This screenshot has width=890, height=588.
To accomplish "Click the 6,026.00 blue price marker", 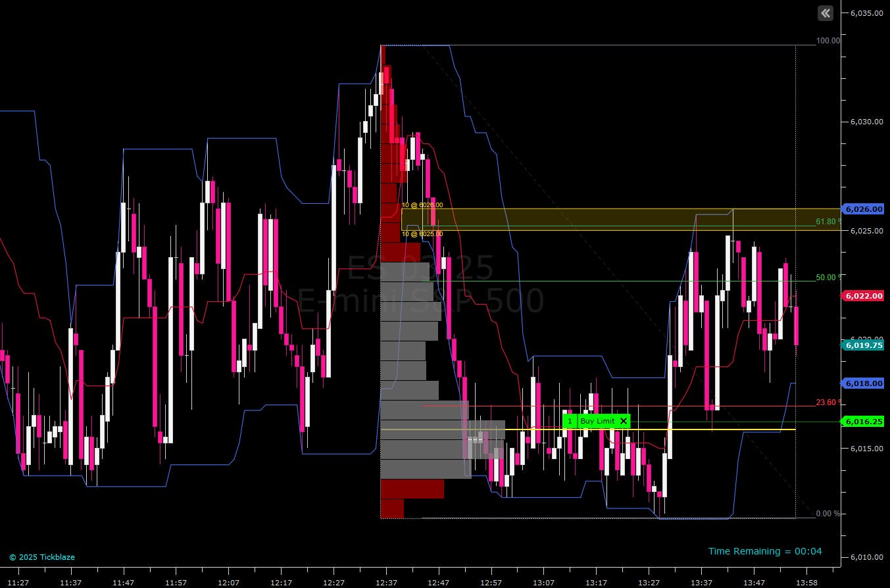I will click(864, 209).
